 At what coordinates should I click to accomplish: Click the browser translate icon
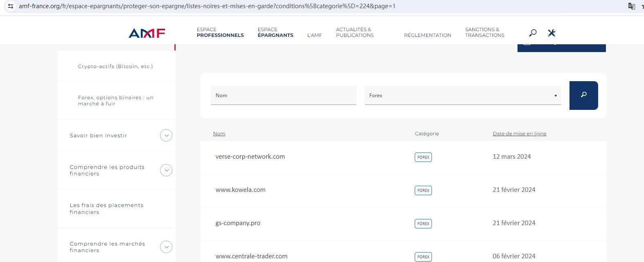click(x=631, y=6)
